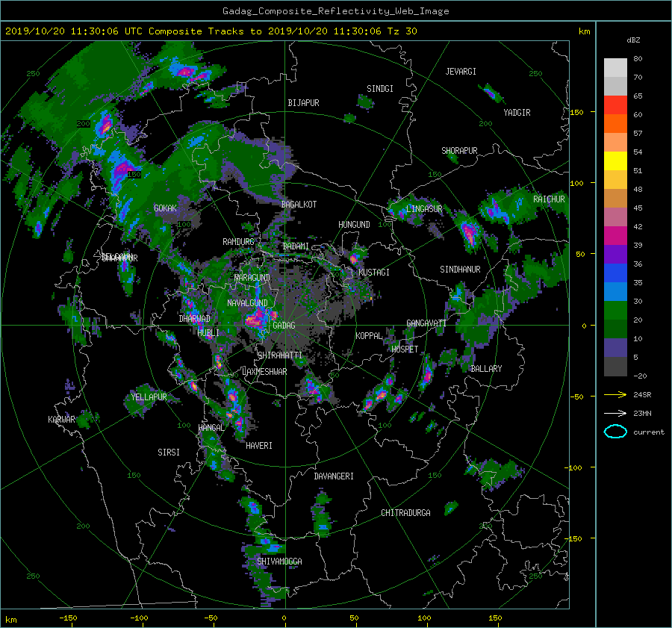The image size is (672, 628).
Task: Click the NARAGUND city label
Action: coord(252,278)
